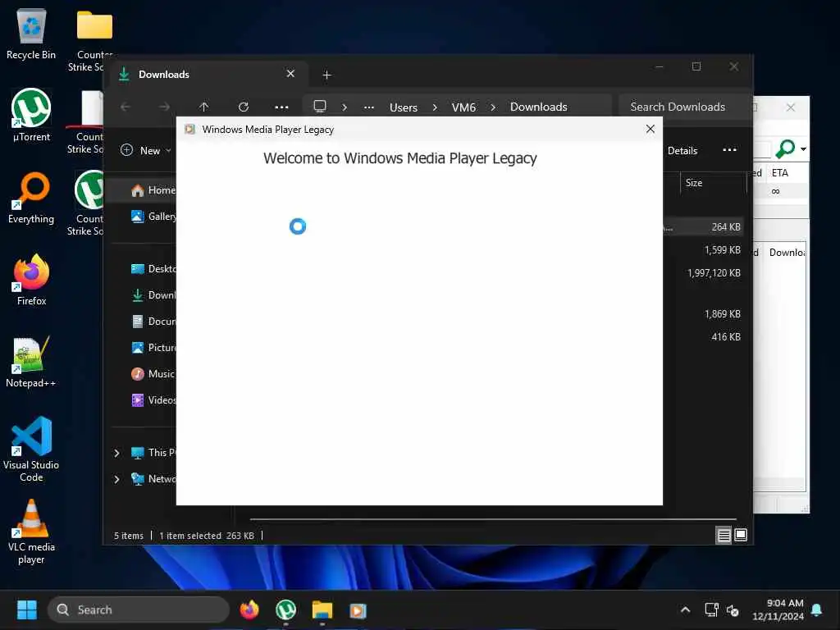Open the Notepad++ desktop shortcut
The width and height of the screenshot is (840, 630).
(x=31, y=362)
